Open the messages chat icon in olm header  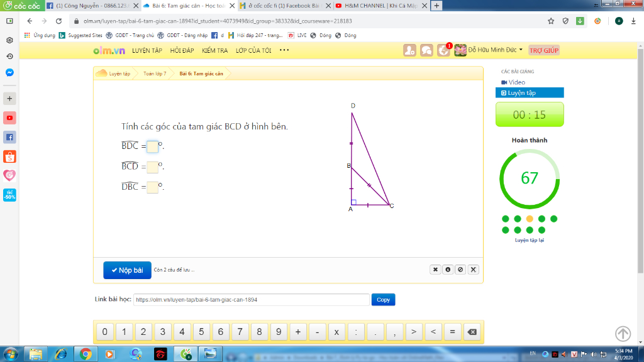coord(426,50)
